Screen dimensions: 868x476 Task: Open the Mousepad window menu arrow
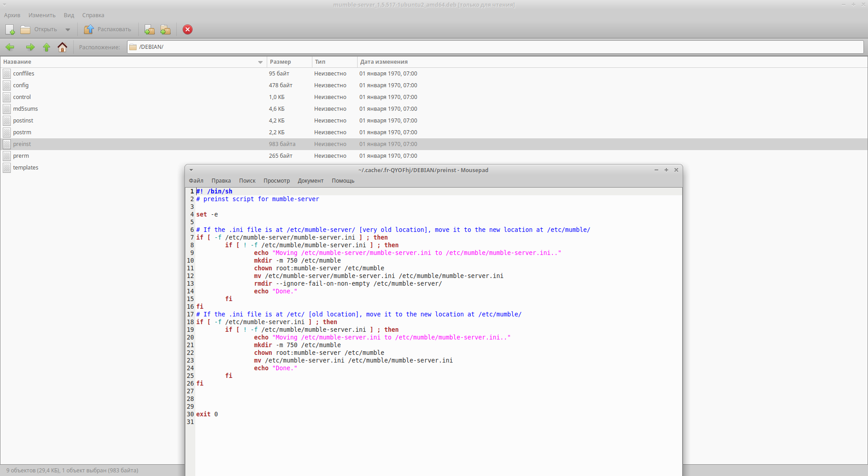pos(191,170)
